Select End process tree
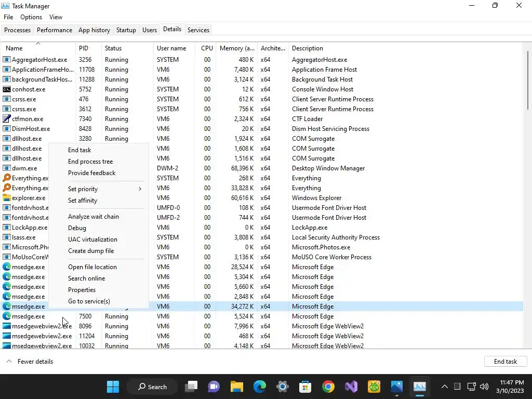This screenshot has width=532, height=399. coord(98,162)
